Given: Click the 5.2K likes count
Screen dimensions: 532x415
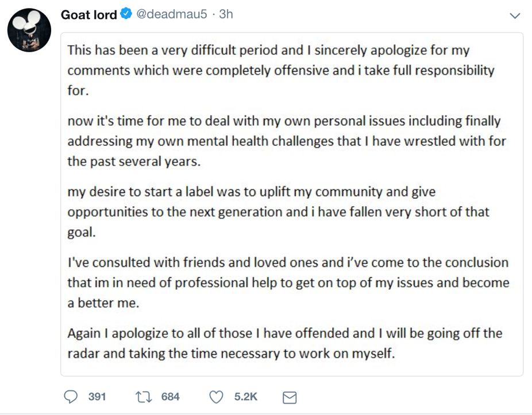Looking at the screenshot, I should (x=246, y=397).
